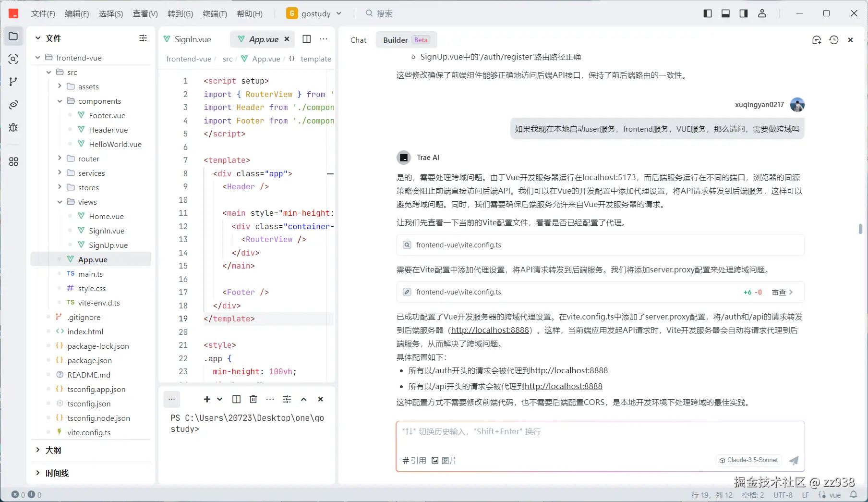This screenshot has height=502, width=868.
Task: Maximize the terminal panel
Action: point(304,399)
